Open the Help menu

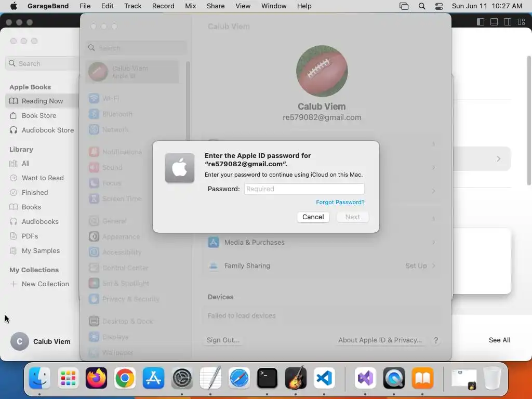coord(304,6)
